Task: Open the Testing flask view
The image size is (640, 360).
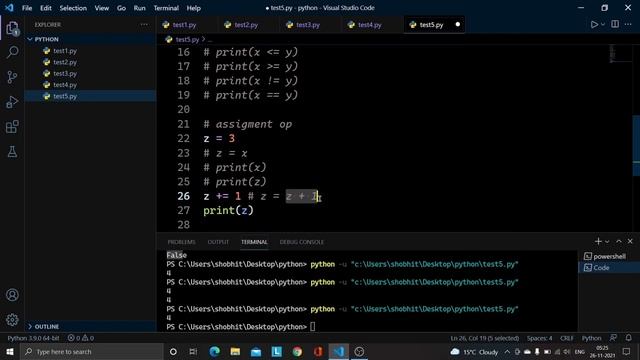Action: pos(12,152)
